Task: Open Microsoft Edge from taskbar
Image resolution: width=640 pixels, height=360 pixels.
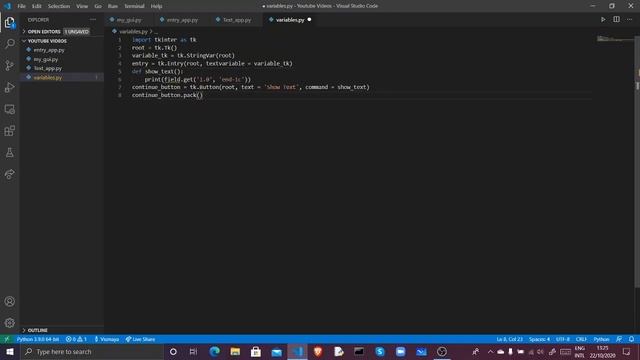Action: (214, 351)
